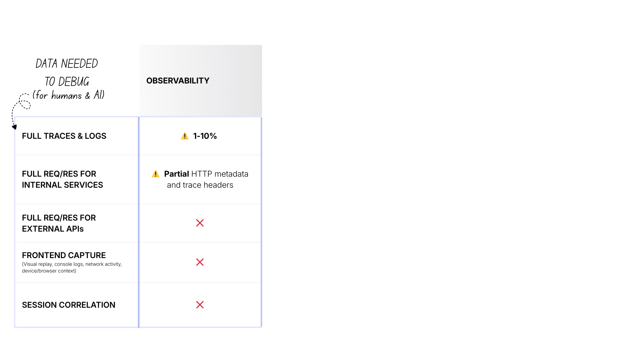
Task: Click the "(for humans & AI)" subtitle
Action: pyautogui.click(x=68, y=95)
